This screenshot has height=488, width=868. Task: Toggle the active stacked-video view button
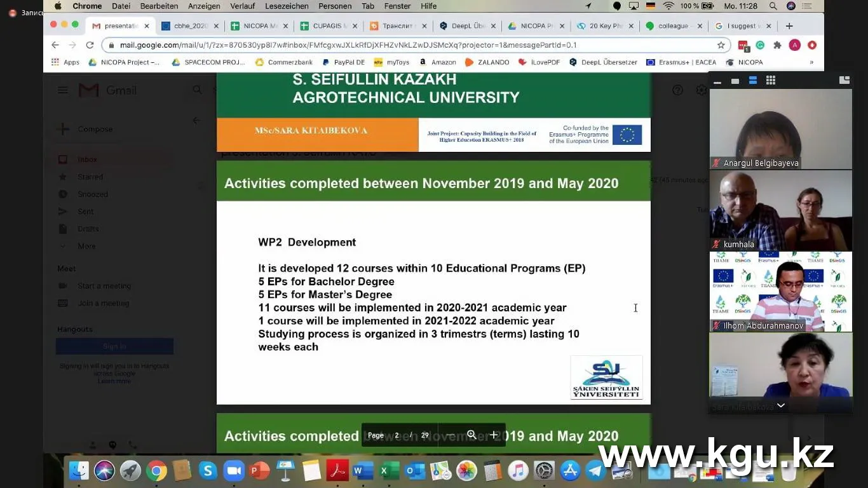coord(753,81)
